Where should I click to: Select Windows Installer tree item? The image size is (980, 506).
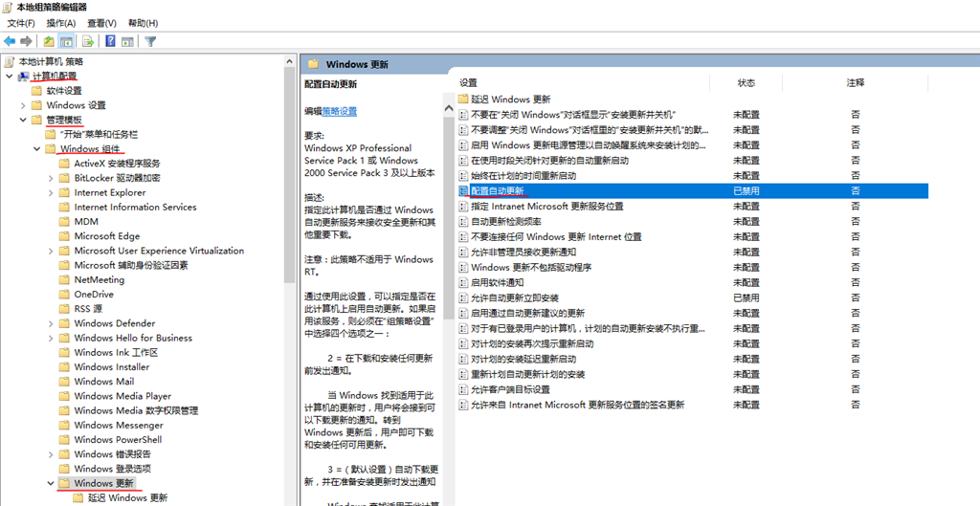pyautogui.click(x=112, y=366)
